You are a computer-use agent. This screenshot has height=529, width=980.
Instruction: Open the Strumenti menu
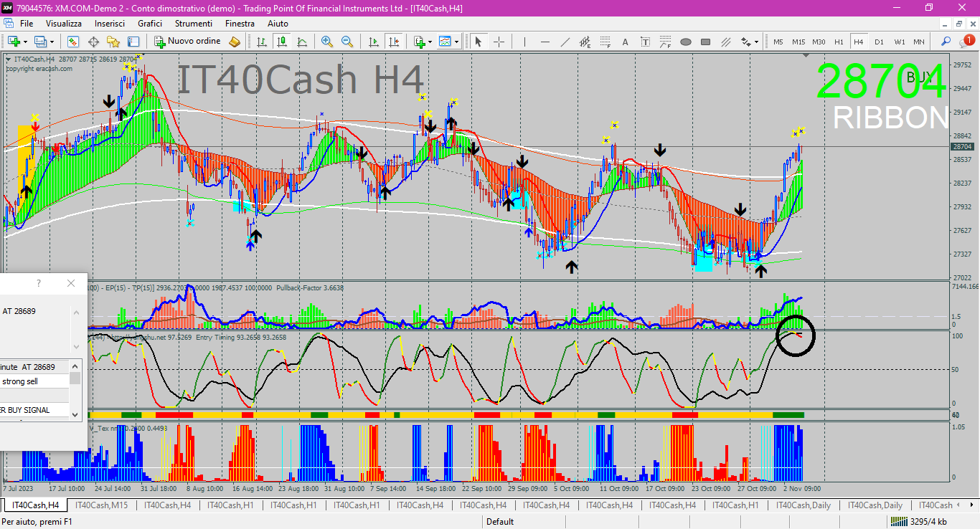tap(194, 24)
